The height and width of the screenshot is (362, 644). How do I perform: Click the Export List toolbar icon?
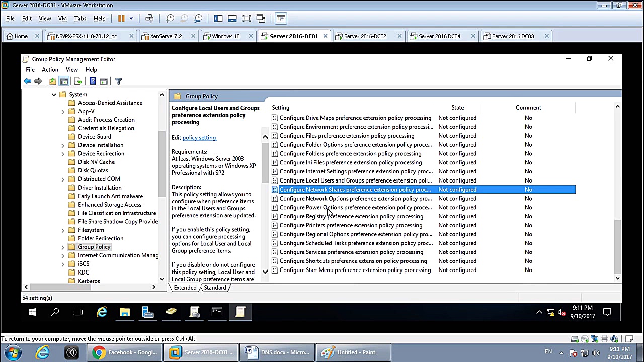tap(78, 81)
